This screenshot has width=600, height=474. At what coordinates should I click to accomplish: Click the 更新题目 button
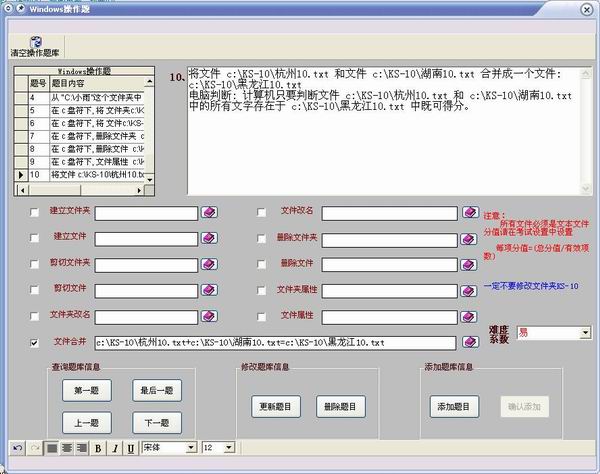pos(276,406)
